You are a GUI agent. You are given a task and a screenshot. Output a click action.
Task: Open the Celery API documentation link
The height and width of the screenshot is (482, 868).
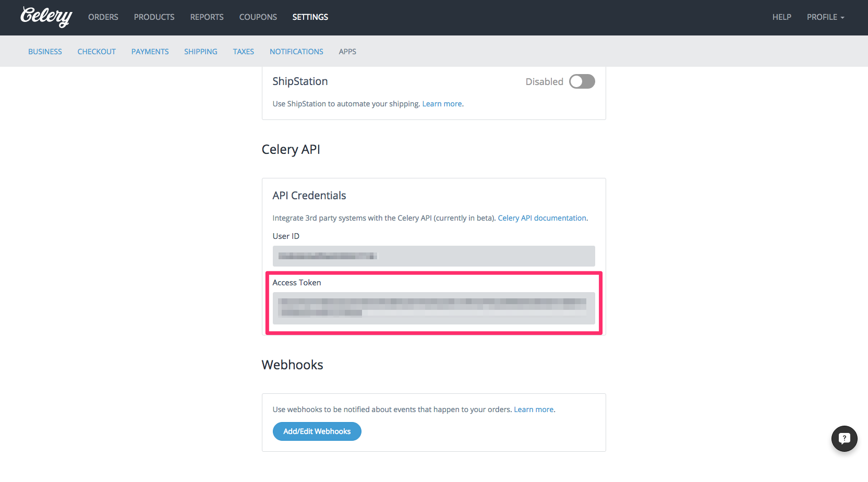click(x=542, y=218)
